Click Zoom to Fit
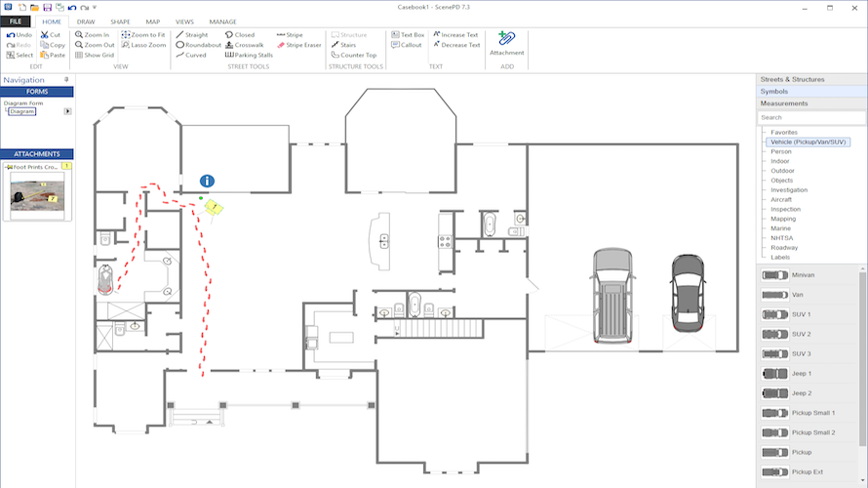Image resolution: width=868 pixels, height=488 pixels. click(143, 35)
